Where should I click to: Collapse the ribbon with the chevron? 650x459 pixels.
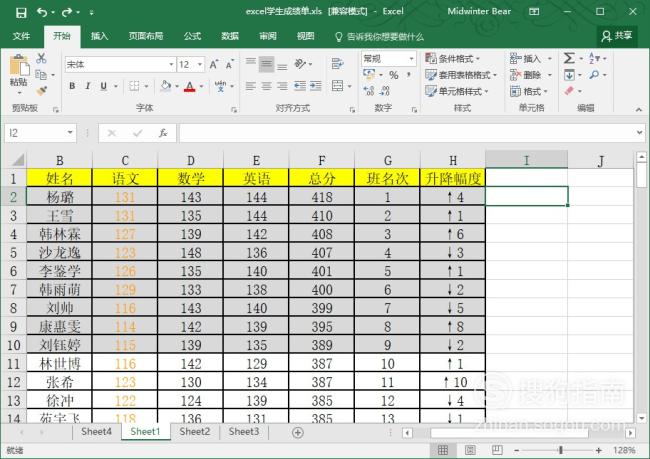[639, 109]
